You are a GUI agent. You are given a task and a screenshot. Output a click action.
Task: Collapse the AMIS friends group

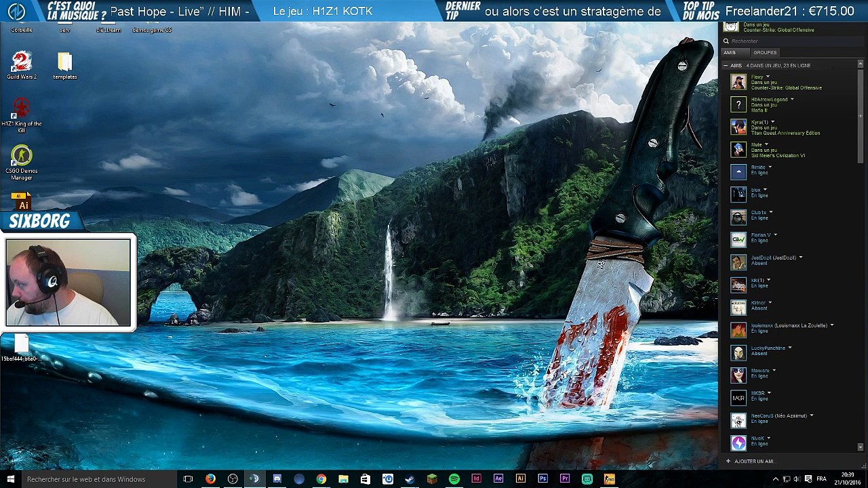click(x=726, y=66)
